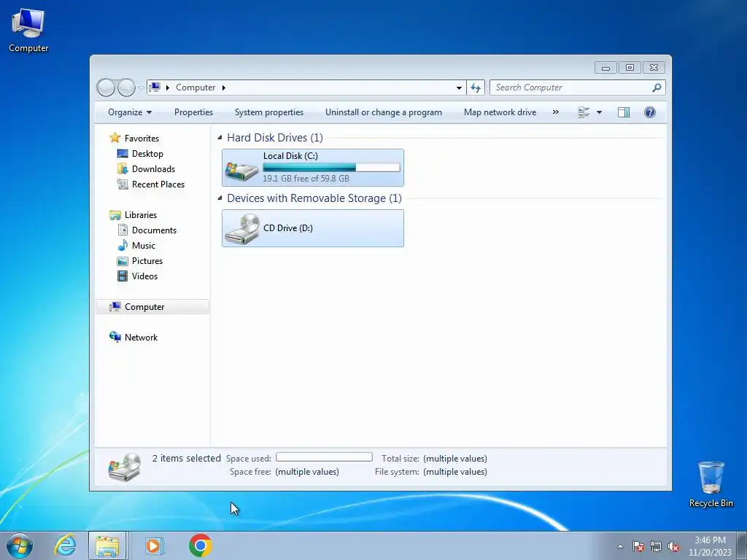This screenshot has width=747, height=560.
Task: Click the CD Drive (D:) icon
Action: [x=242, y=229]
